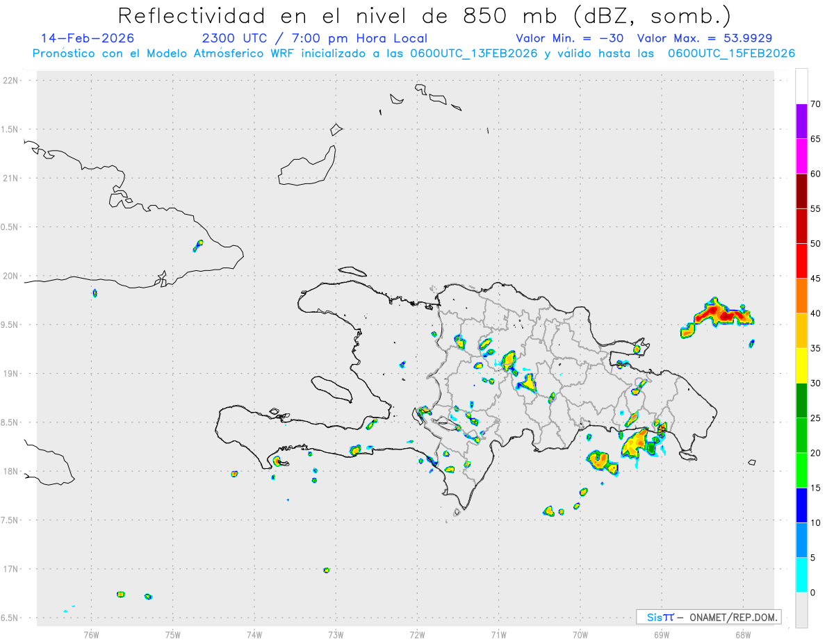Click the dark blue 10–15 dBZ colorbar segment
The height and width of the screenshot is (644, 834).
(x=801, y=505)
